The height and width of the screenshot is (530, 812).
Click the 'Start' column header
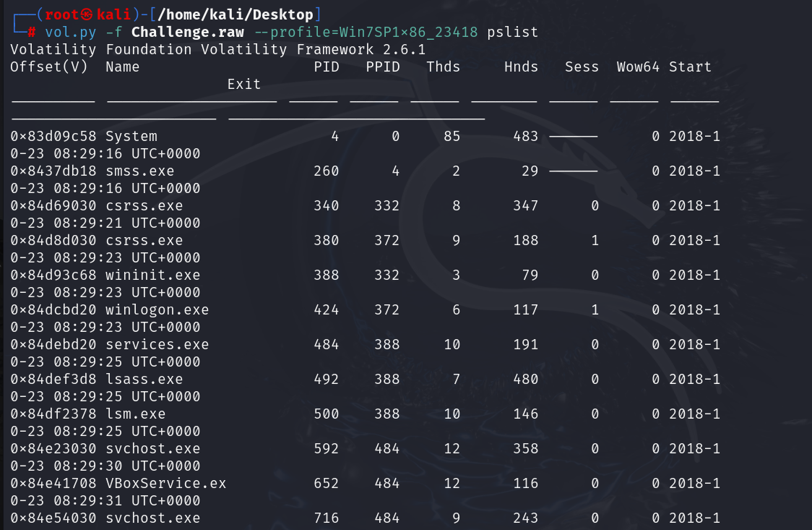pyautogui.click(x=690, y=67)
